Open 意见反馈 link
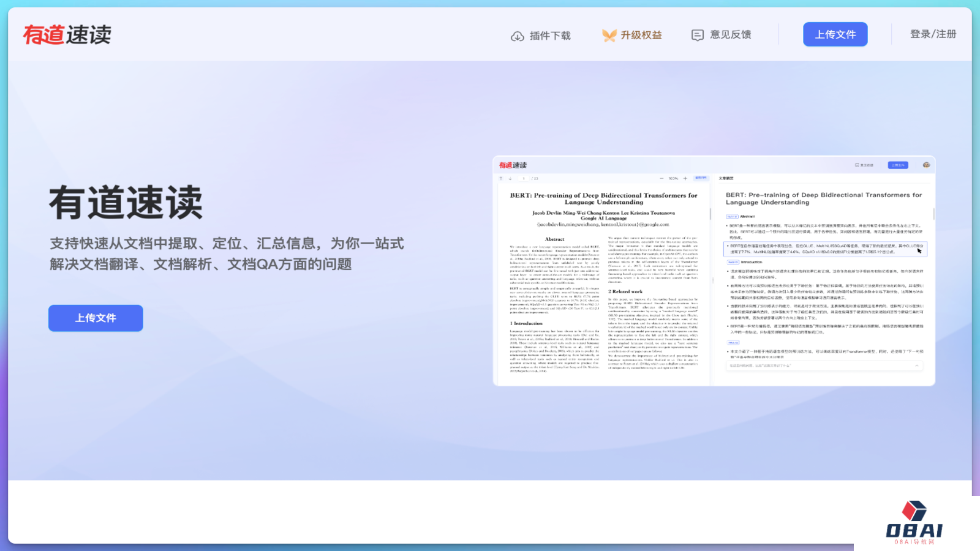 pos(731,34)
